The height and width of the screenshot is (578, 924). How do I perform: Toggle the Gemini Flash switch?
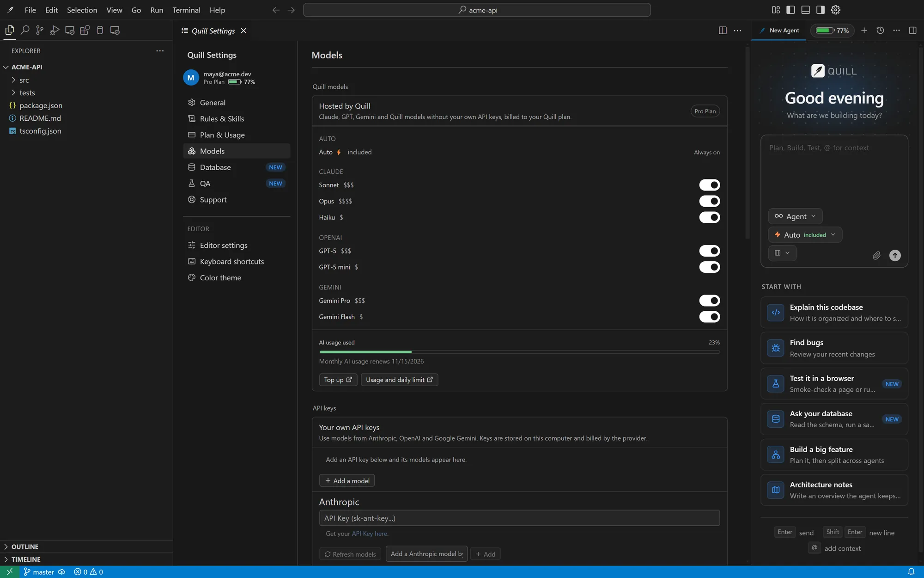[709, 317]
